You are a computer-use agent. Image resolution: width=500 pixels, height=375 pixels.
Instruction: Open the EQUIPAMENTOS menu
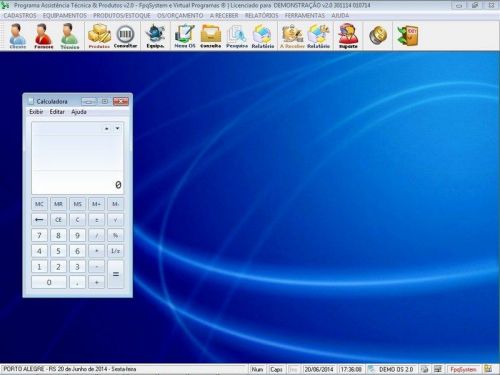pyautogui.click(x=65, y=16)
